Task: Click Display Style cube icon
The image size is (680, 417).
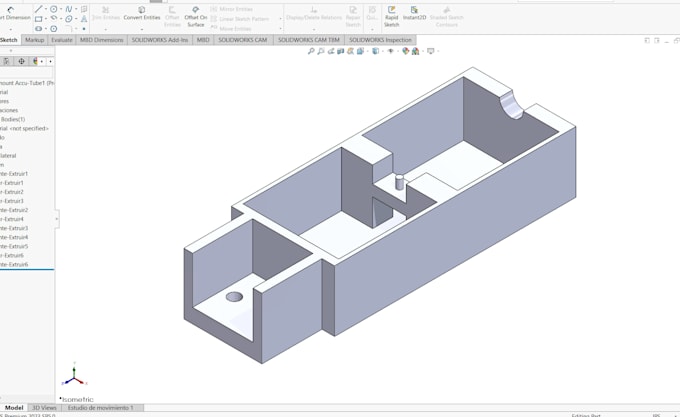Action: (376, 51)
